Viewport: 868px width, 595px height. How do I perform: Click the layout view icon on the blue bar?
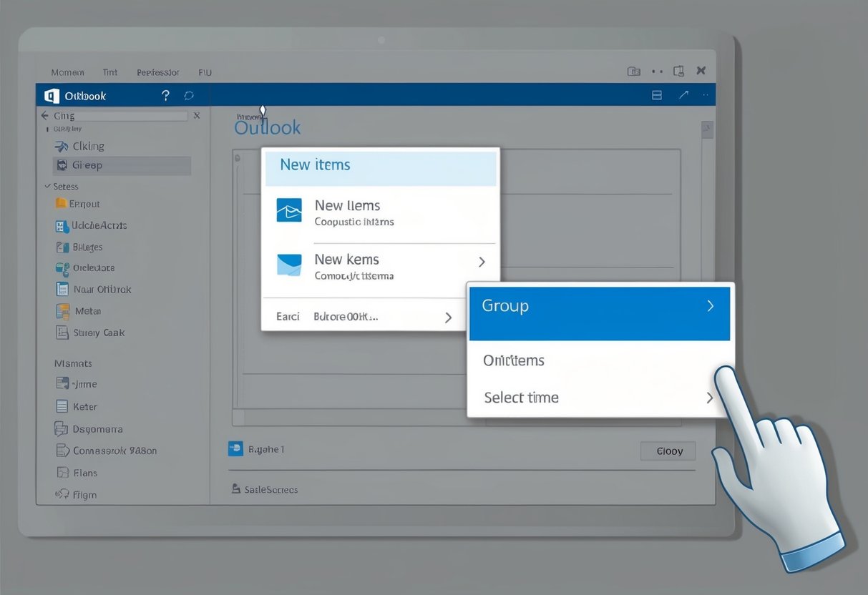tap(657, 94)
